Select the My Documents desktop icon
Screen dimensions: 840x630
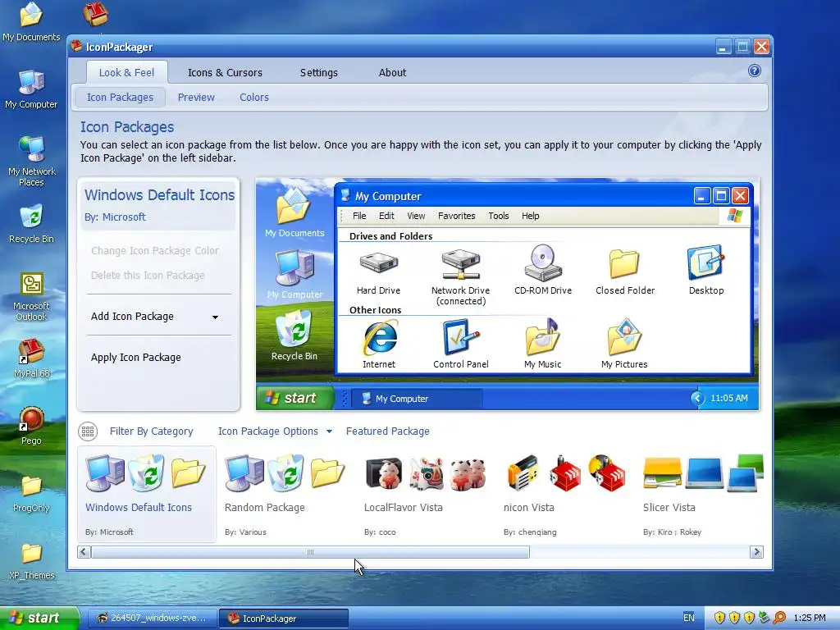31,22
